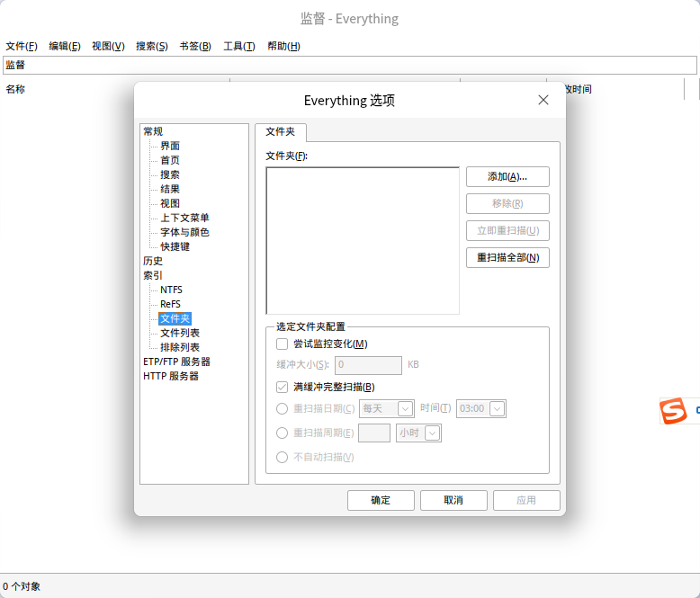Select 搜索 in the options tree
This screenshot has height=598, width=700.
(x=170, y=174)
